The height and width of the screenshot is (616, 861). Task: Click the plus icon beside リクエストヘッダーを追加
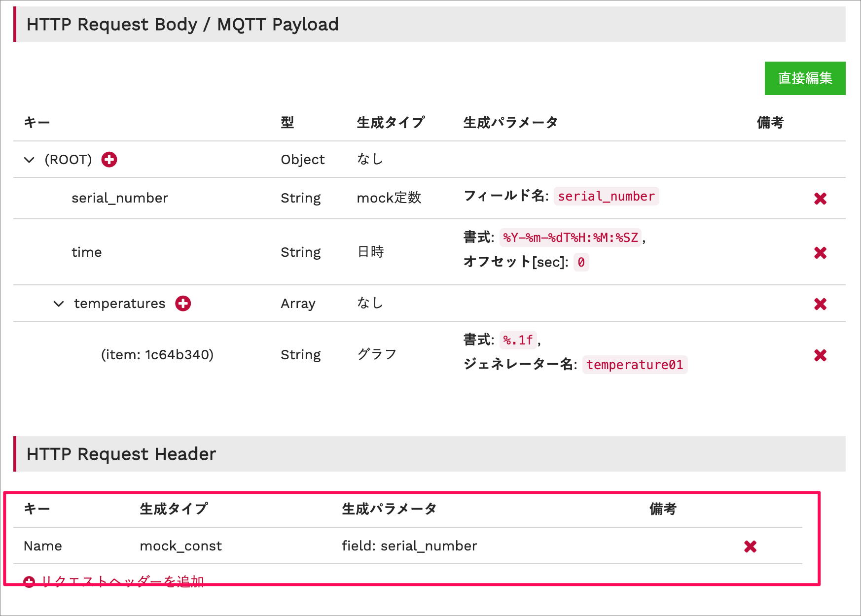pyautogui.click(x=29, y=582)
